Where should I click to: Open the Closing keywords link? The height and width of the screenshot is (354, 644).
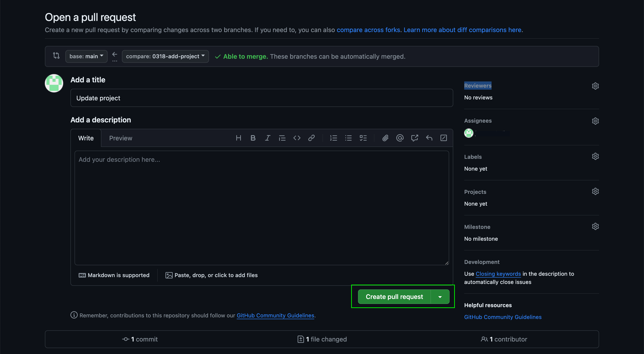click(498, 274)
